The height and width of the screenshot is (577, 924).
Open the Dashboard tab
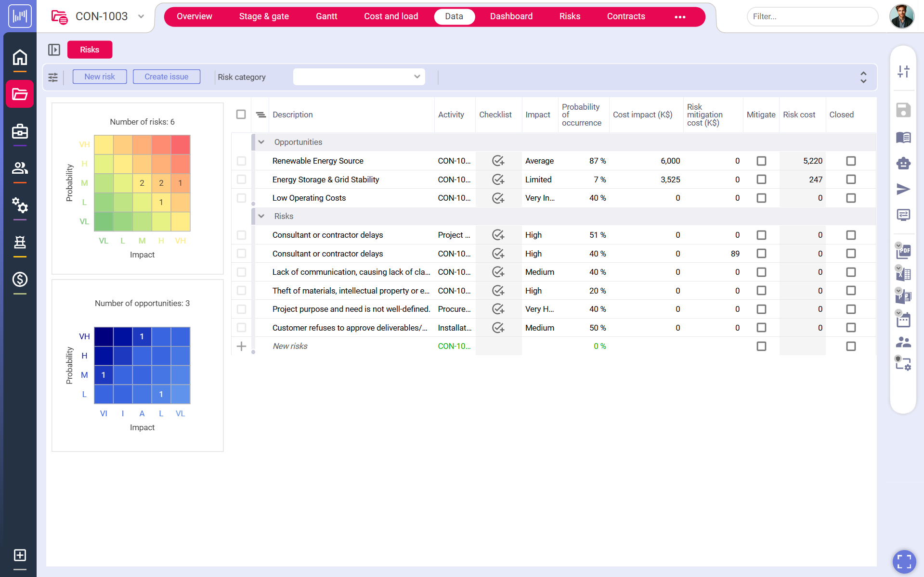click(511, 16)
